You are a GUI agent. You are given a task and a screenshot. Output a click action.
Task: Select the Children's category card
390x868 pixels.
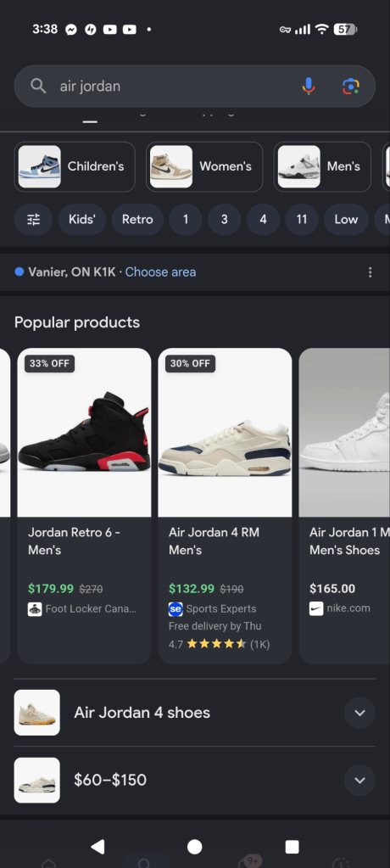pyautogui.click(x=75, y=166)
